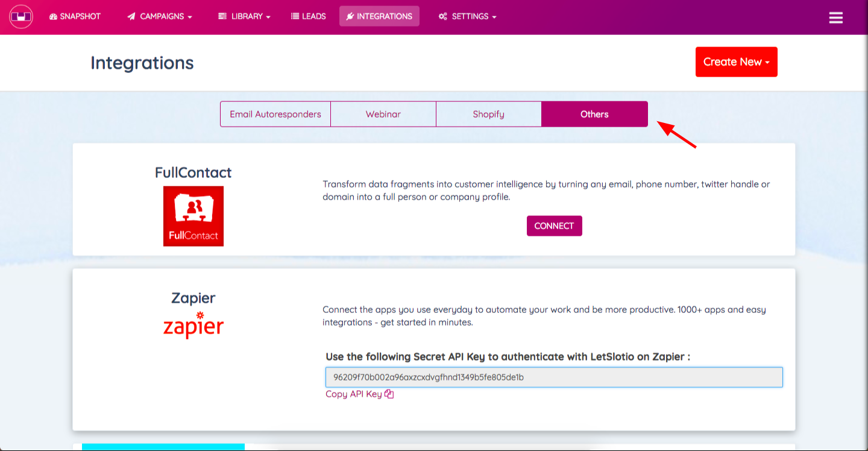Click the 'Use the following Secret API Key' label
The height and width of the screenshot is (451, 868).
tap(508, 357)
